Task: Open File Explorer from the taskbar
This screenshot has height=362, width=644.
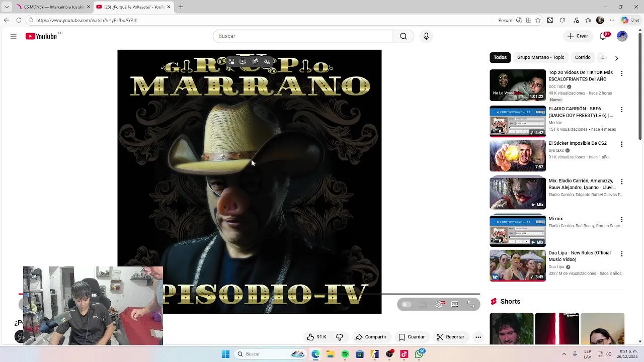Action: click(330, 354)
